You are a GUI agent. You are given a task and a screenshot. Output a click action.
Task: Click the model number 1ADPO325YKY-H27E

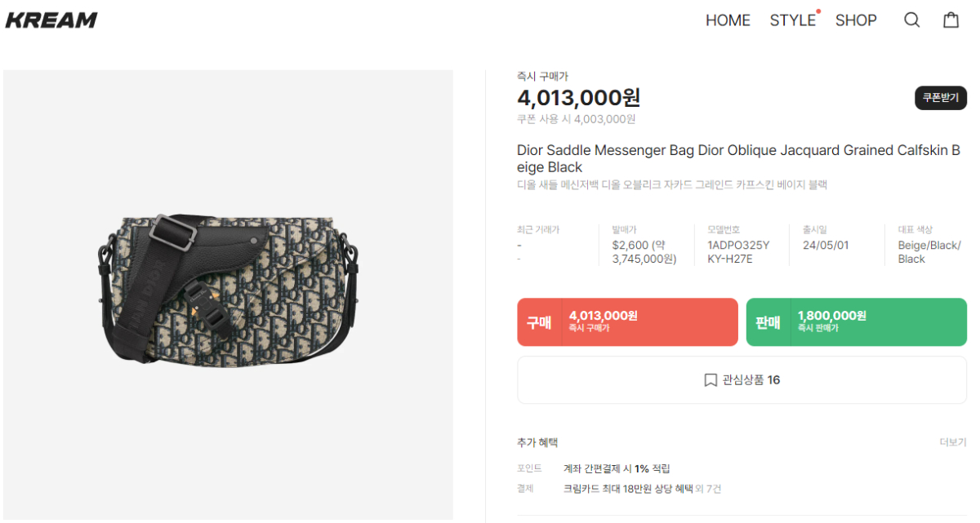(x=737, y=252)
